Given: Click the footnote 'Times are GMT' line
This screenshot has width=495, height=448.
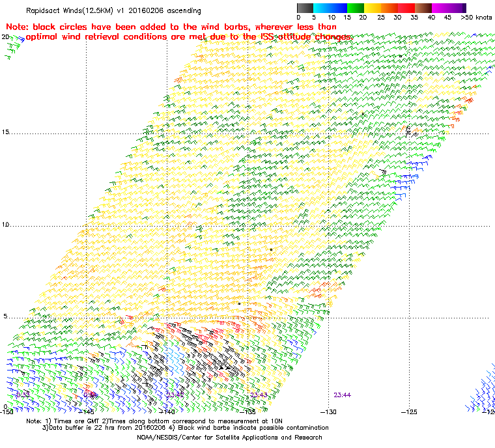Looking at the screenshot, I should pyautogui.click(x=154, y=421).
